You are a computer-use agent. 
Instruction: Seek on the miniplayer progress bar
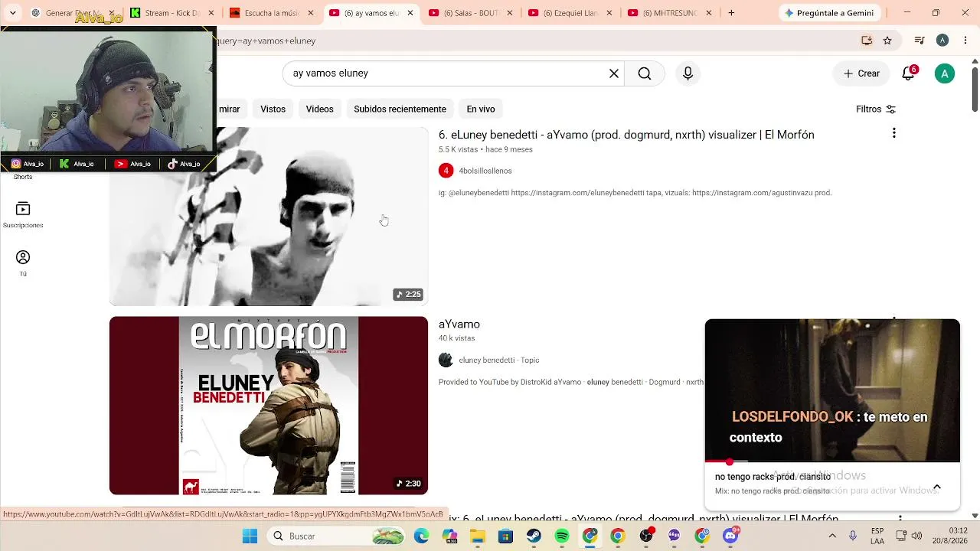coord(832,461)
